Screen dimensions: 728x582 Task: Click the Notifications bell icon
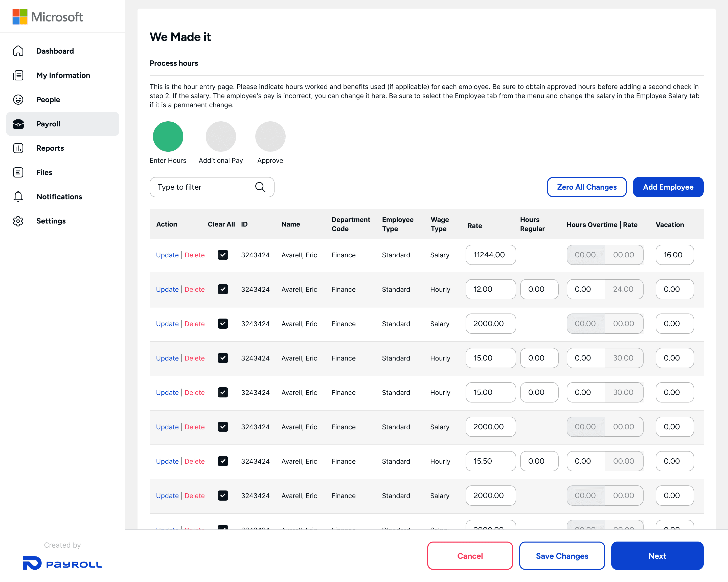click(18, 197)
